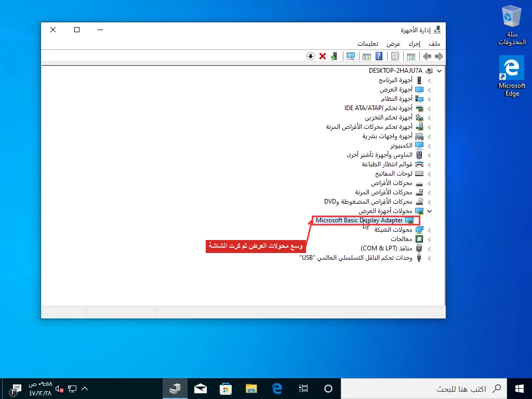This screenshot has height=399, width=532.
Task: Click the USB controllers plug icon
Action: point(419,258)
